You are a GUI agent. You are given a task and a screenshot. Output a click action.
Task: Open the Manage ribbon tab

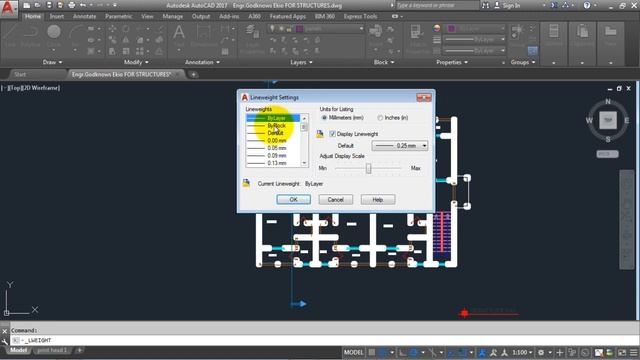173,16
